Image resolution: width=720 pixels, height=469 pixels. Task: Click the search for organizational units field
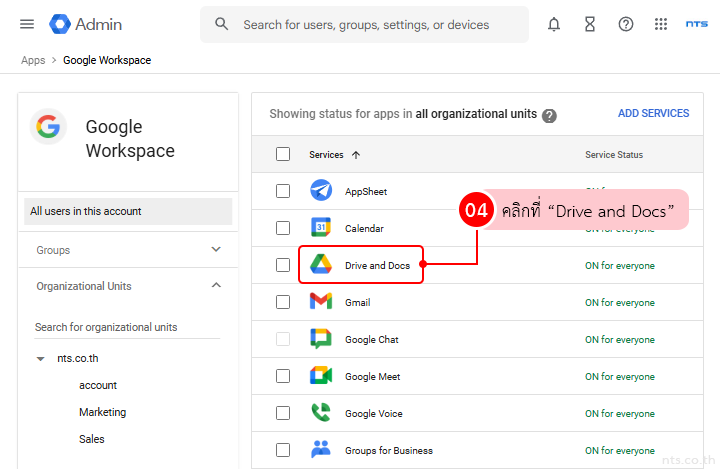[x=127, y=327]
